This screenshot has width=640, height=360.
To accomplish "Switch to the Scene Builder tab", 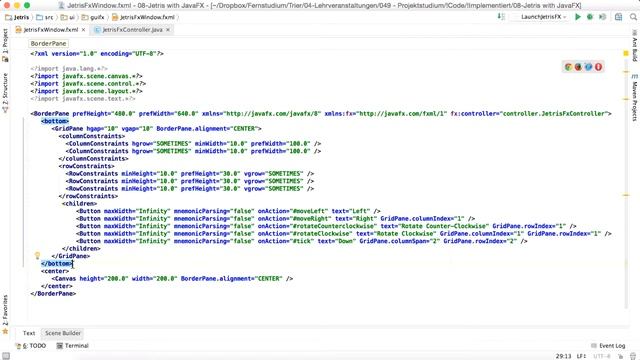I will click(x=63, y=333).
